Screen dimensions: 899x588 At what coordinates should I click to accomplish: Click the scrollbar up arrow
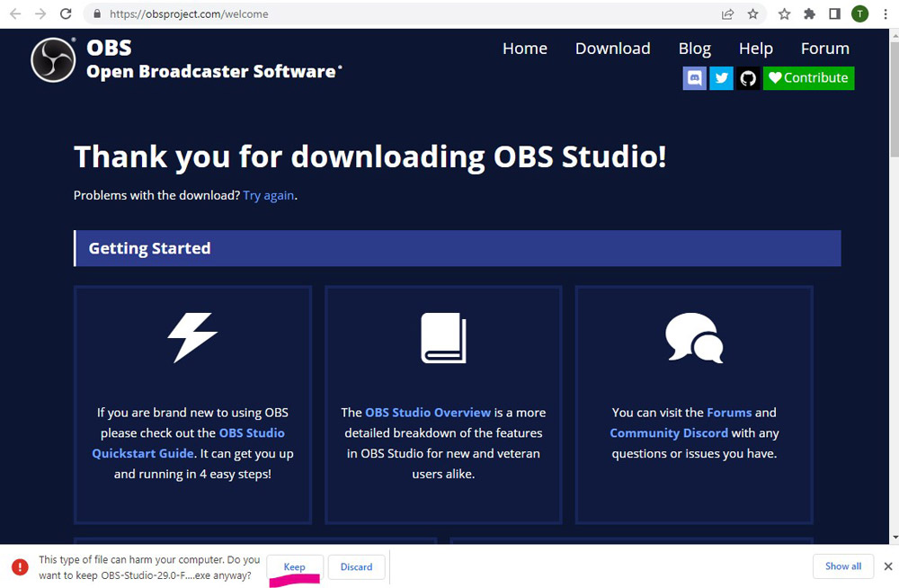pos(894,35)
